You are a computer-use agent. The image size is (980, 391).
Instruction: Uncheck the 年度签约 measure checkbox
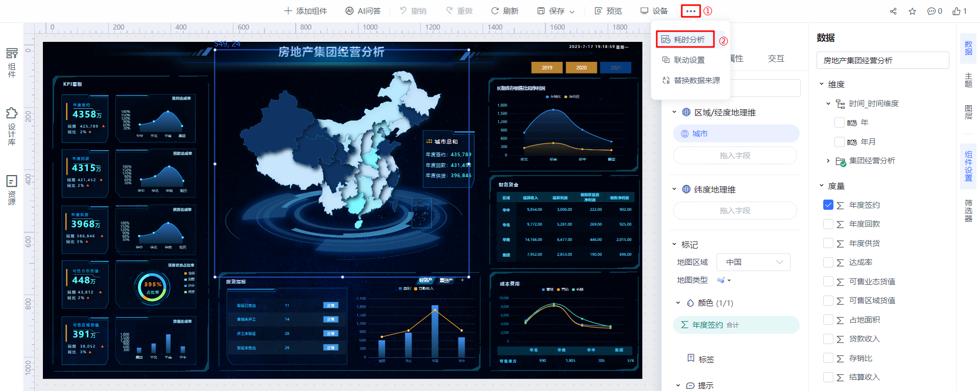coord(828,205)
